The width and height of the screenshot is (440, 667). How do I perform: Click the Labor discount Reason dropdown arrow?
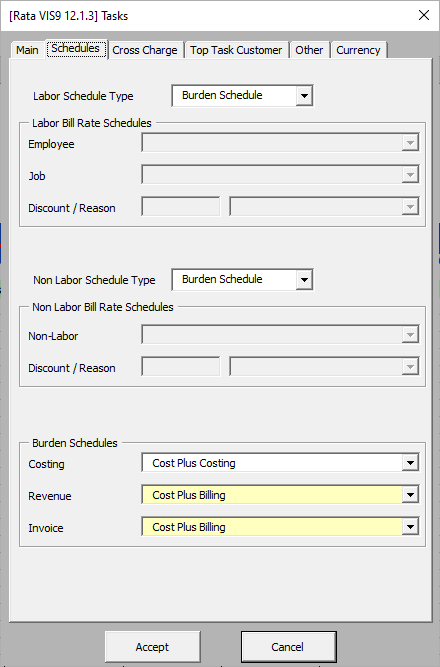click(x=410, y=207)
